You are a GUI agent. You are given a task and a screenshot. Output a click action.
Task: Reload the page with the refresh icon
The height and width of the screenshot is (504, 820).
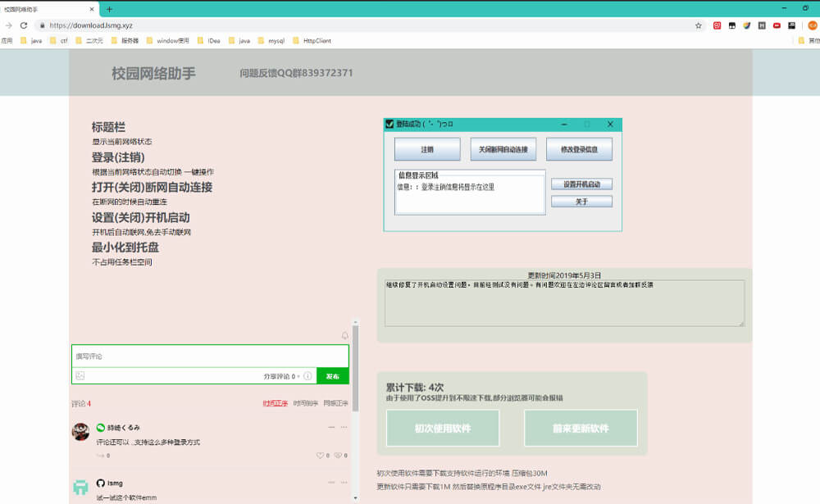pyautogui.click(x=24, y=25)
